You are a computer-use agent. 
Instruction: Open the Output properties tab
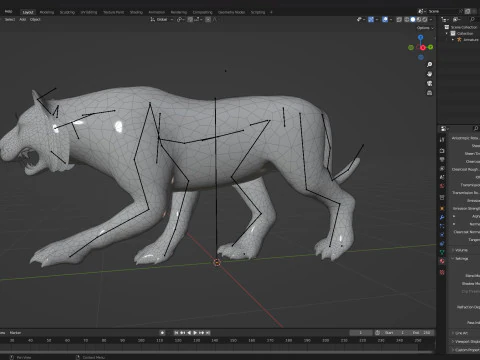coord(442,160)
